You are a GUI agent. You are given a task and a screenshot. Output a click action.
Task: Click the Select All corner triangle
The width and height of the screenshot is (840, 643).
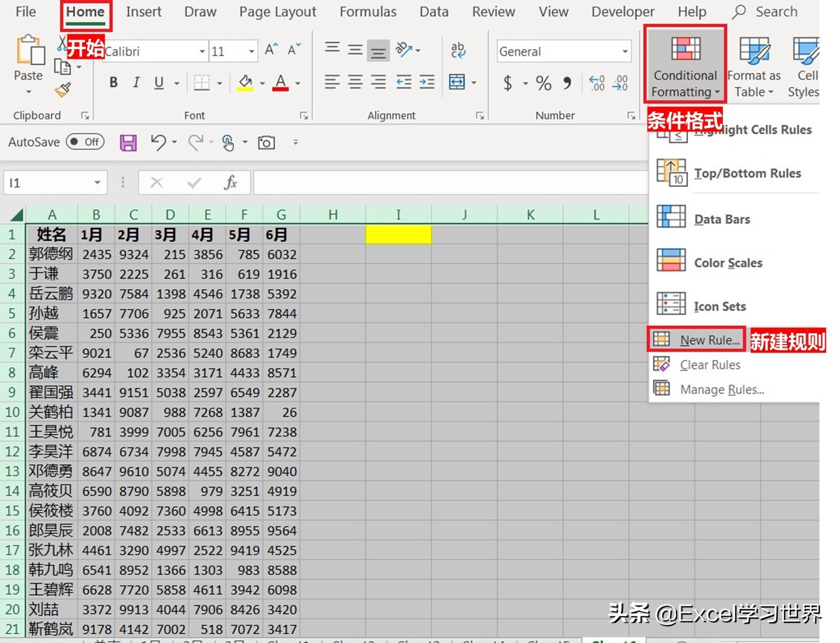16,215
